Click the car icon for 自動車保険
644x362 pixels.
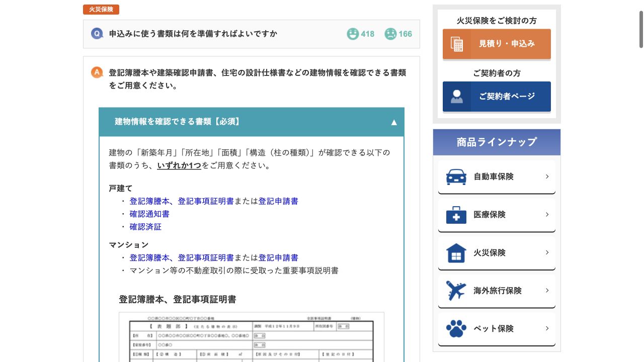coord(456,176)
